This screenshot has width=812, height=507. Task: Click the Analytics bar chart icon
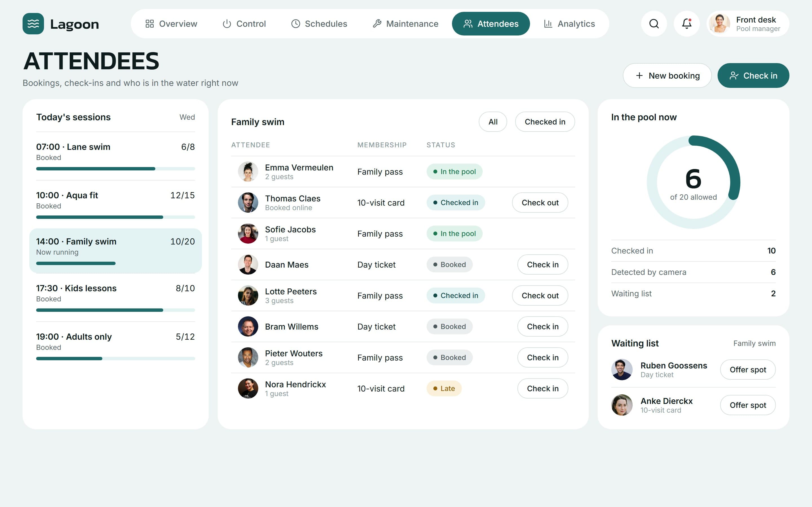tap(548, 24)
